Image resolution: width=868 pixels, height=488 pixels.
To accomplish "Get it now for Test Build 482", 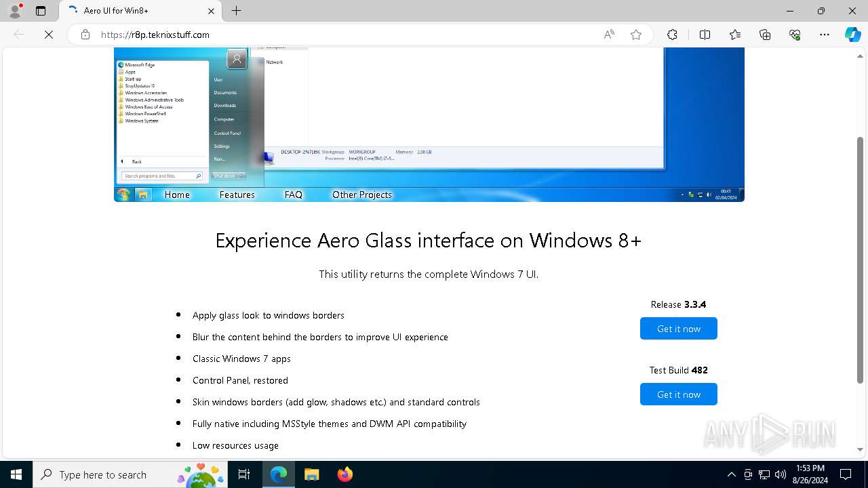I will [x=679, y=394].
